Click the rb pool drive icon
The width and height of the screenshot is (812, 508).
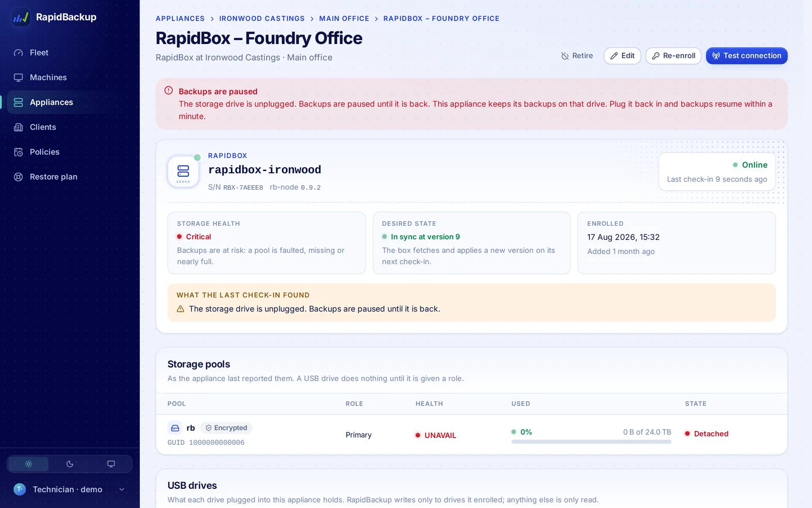pos(175,428)
